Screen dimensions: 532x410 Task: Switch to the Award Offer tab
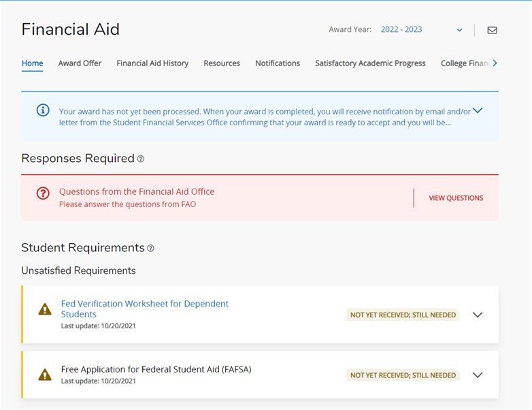(x=80, y=63)
